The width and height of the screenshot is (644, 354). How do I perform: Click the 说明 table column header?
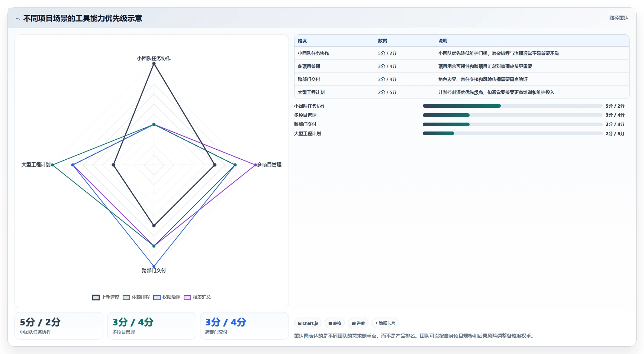click(442, 41)
